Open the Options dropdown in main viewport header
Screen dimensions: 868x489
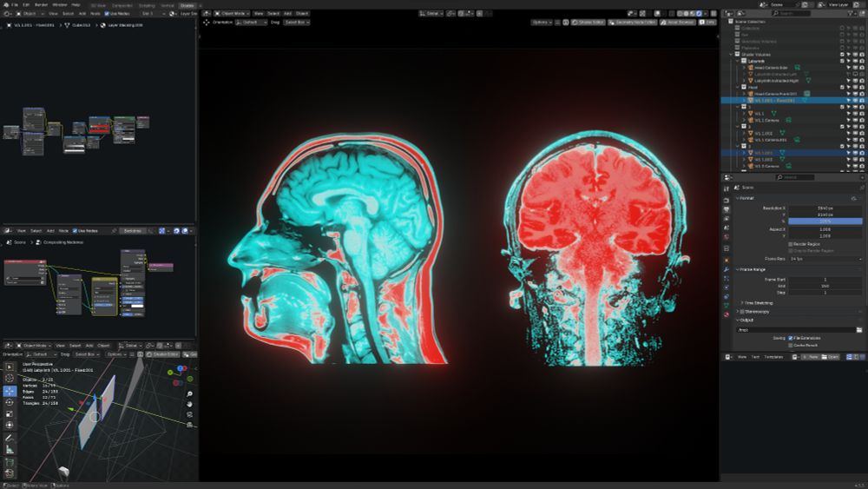[x=542, y=23]
